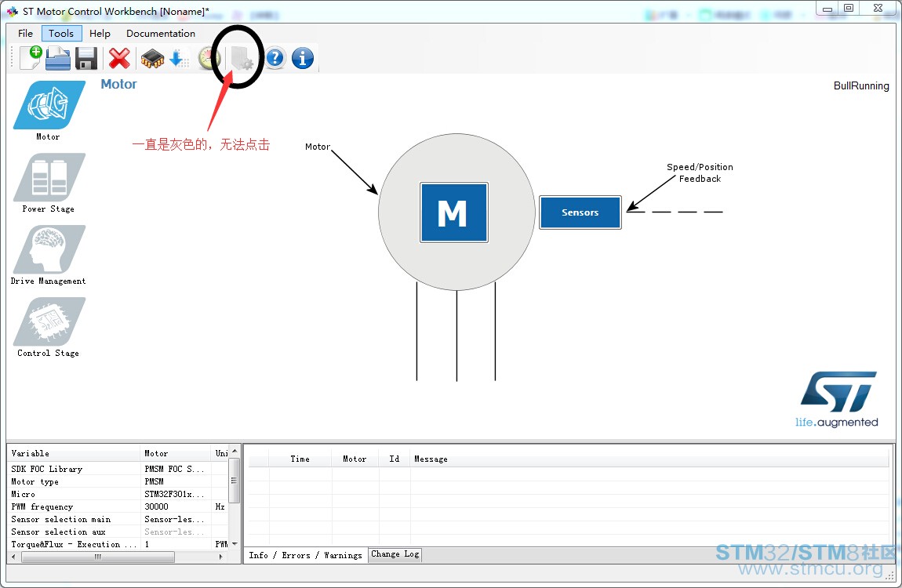The height and width of the screenshot is (588, 902).
Task: Open the Drive Management section icon
Action: [49, 249]
